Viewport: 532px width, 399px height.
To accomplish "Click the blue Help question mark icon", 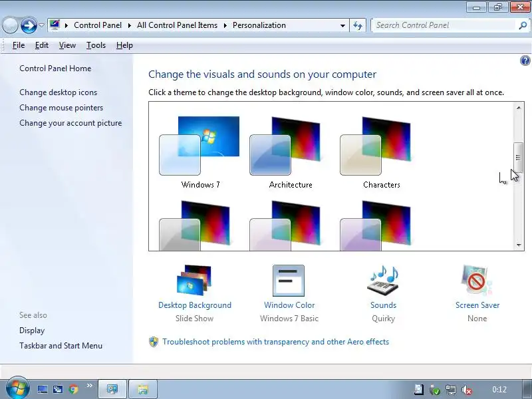I will [525, 61].
